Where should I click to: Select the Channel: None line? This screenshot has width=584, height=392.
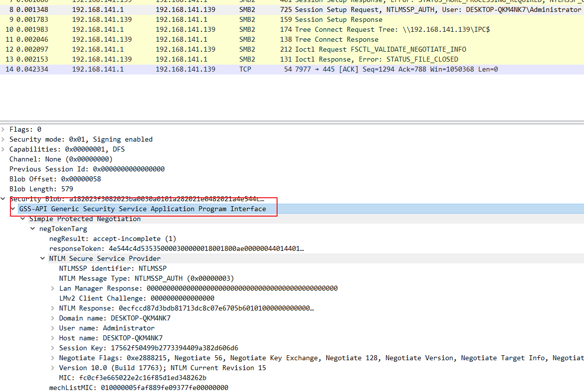[x=61, y=159]
